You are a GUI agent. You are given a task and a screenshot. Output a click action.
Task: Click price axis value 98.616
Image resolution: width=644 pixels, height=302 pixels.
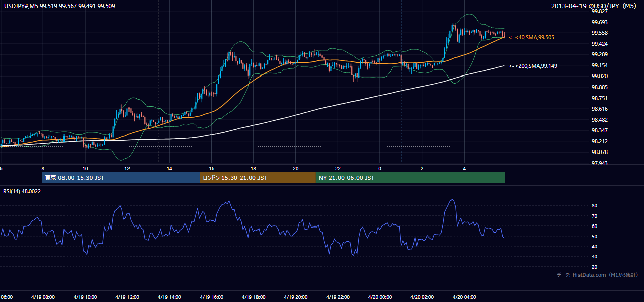pyautogui.click(x=599, y=109)
